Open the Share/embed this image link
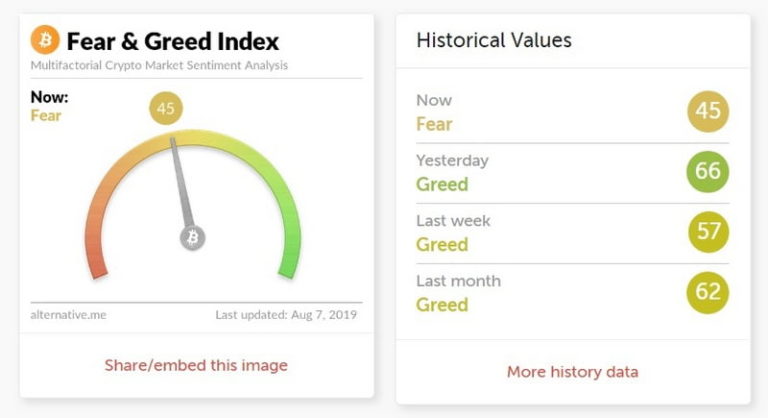This screenshot has height=418, width=768. (x=196, y=365)
